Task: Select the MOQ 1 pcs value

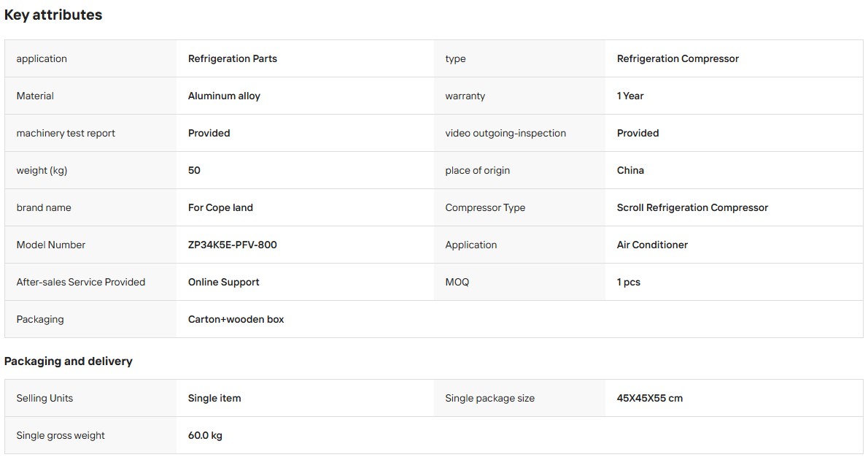Action: pos(628,282)
